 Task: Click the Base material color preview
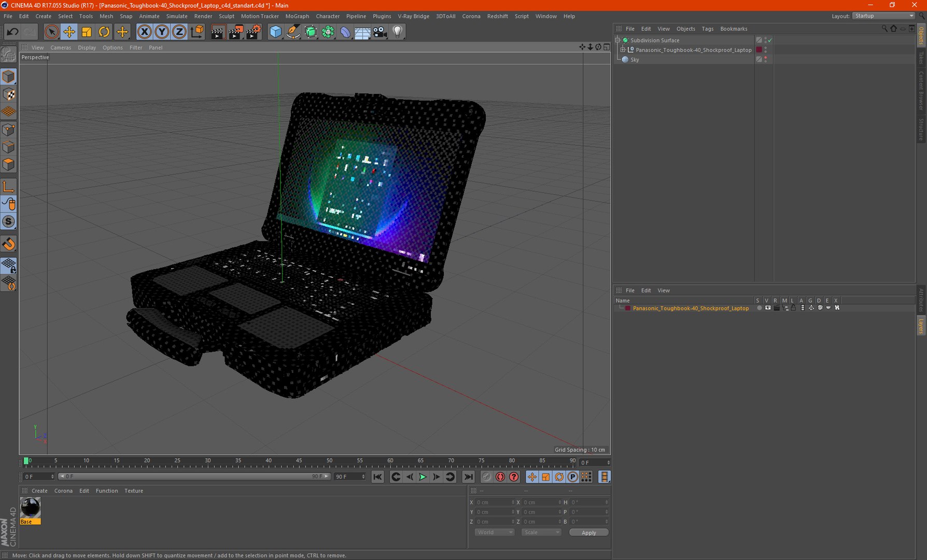click(x=30, y=508)
